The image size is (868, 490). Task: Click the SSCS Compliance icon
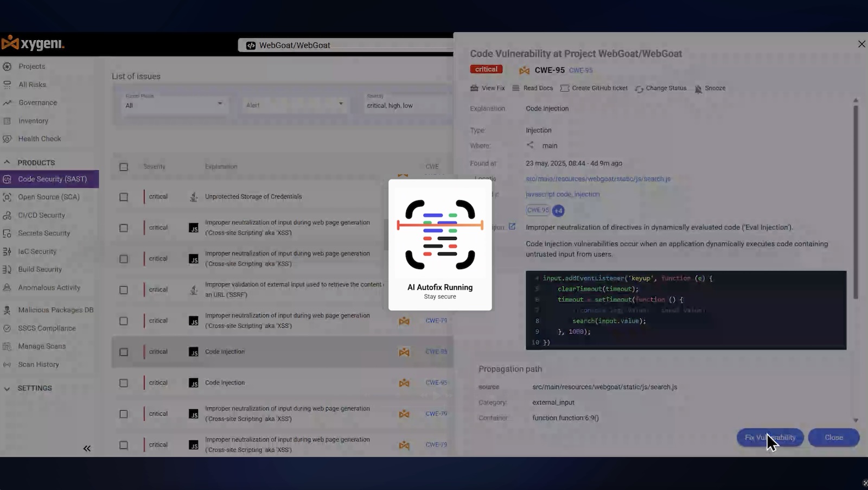7,328
